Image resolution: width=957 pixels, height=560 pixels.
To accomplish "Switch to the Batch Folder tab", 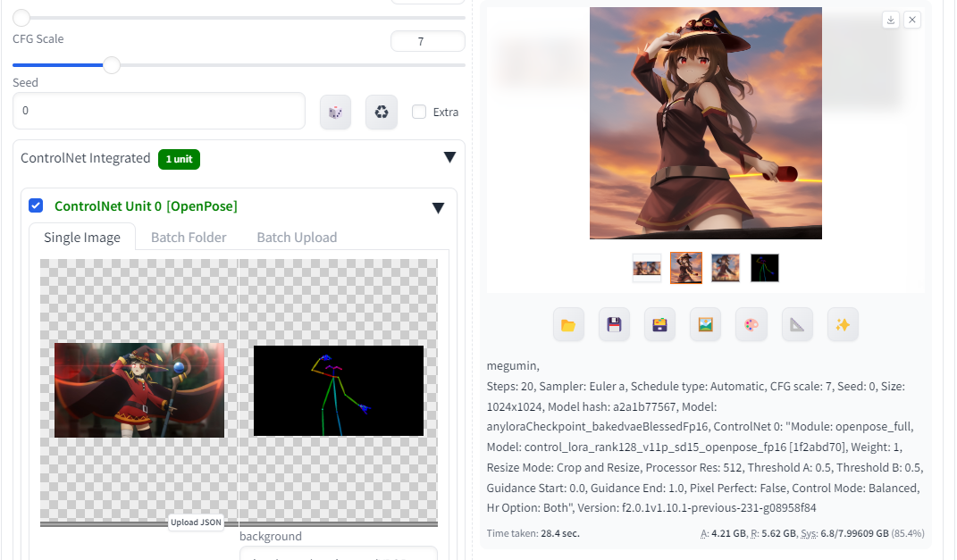I will [189, 238].
